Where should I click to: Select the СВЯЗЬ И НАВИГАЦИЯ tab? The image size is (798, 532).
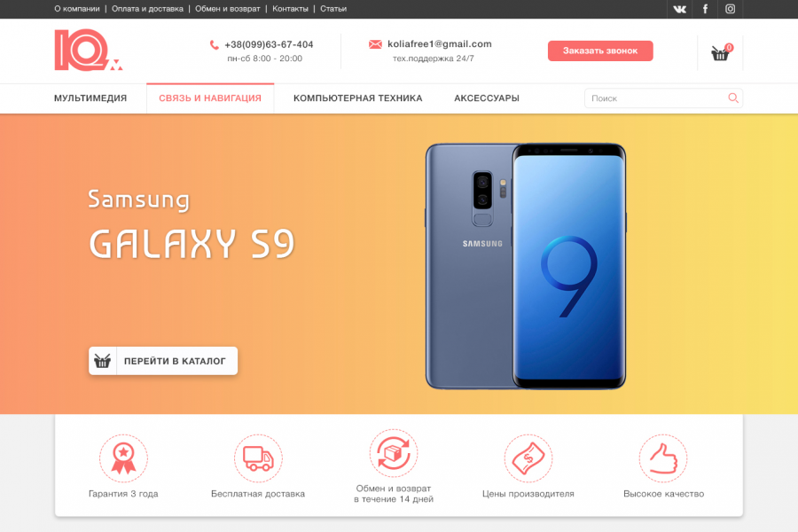coord(210,98)
